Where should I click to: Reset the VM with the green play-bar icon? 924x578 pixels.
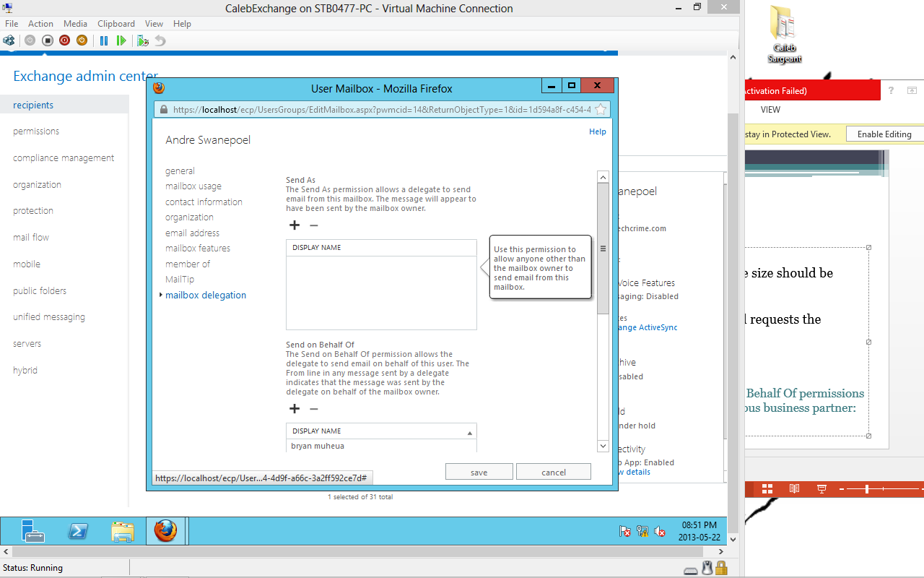121,40
